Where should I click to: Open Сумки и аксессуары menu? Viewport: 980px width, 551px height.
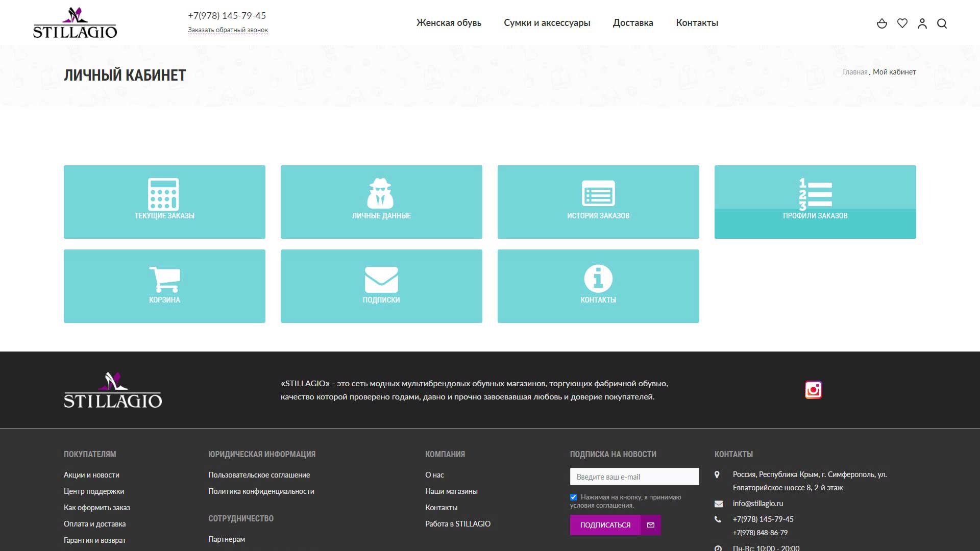[x=547, y=23]
